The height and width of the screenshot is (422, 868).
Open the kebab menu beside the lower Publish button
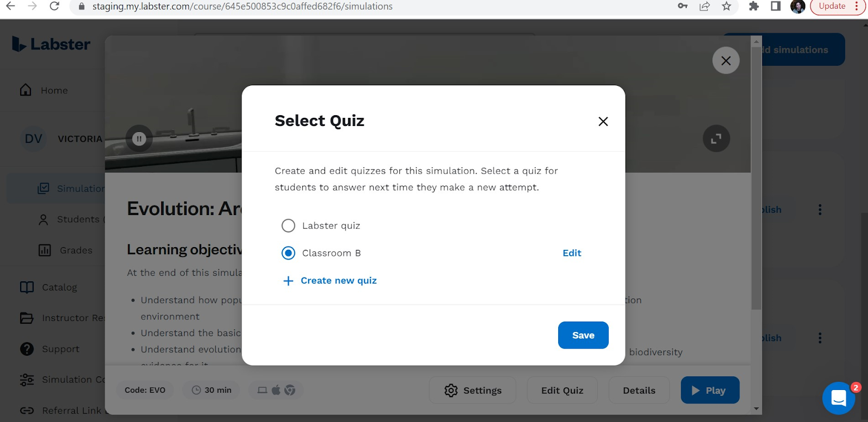click(x=820, y=337)
